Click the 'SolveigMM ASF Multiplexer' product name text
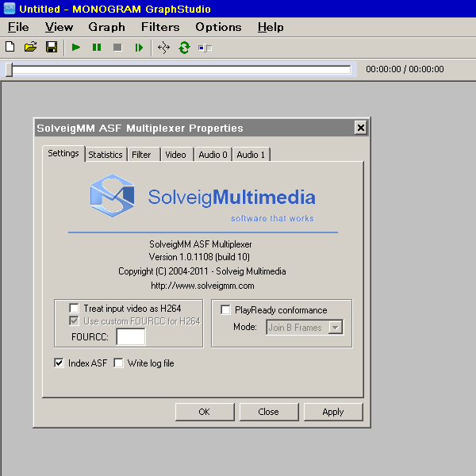This screenshot has height=476, width=476. click(201, 244)
